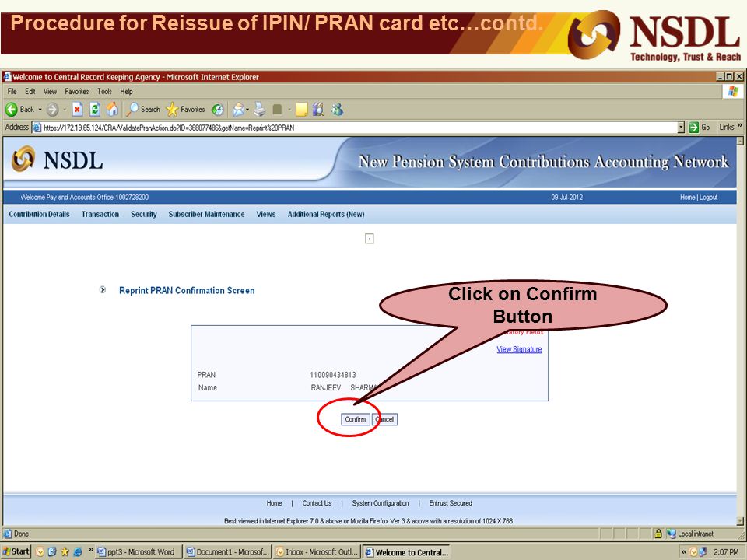Screen dimensions: 747x560
Task: Open the Forward button dropdown arrow
Action: tap(65, 110)
